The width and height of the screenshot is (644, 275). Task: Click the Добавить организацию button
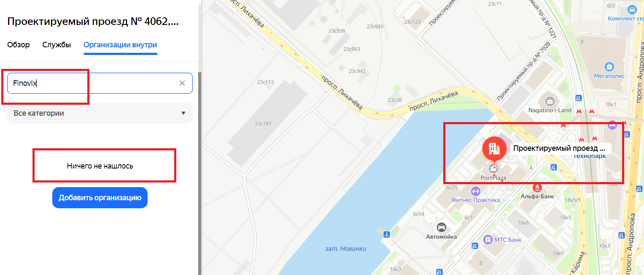click(100, 198)
